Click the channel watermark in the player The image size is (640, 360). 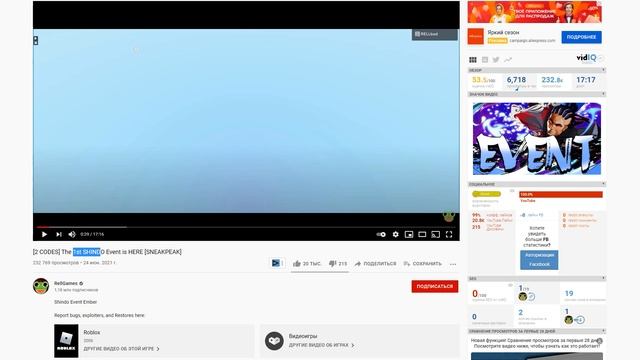(449, 216)
